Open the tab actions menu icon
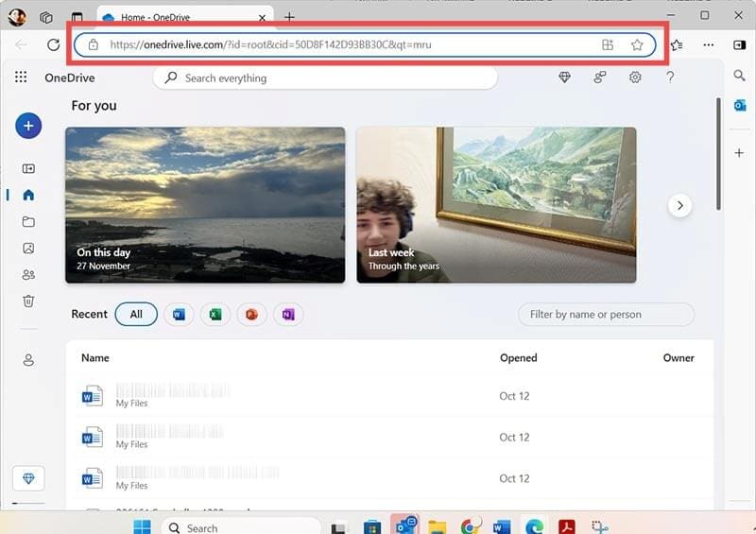 point(77,18)
